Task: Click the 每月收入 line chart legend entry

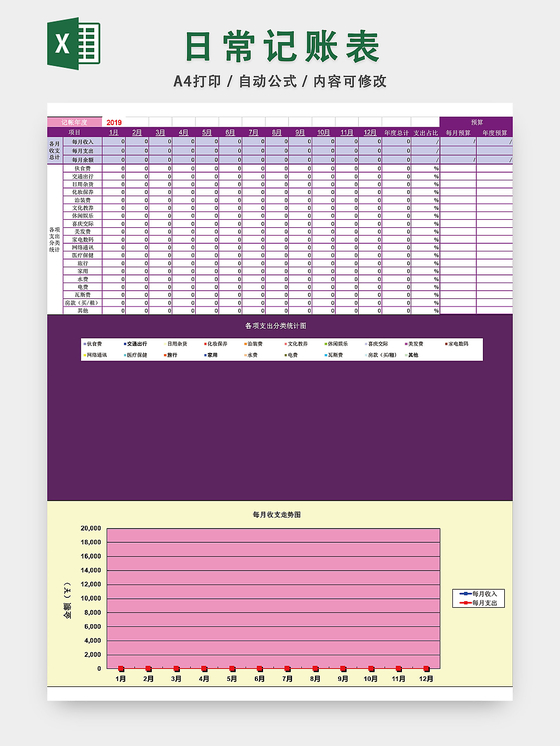Action: (478, 594)
